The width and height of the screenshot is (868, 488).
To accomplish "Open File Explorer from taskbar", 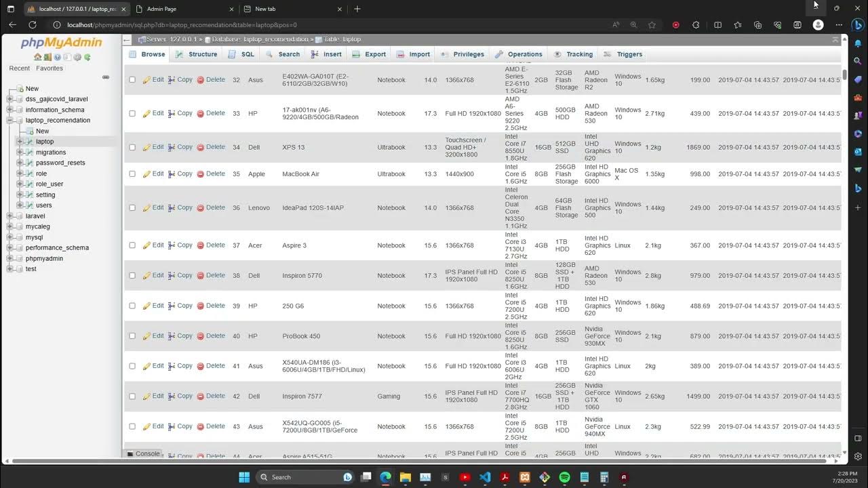I will [x=405, y=477].
